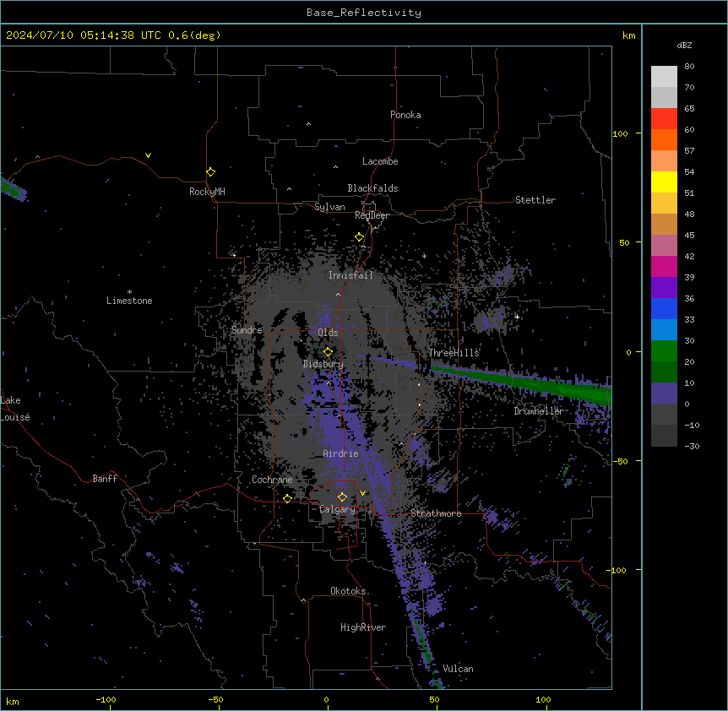Click the Red Deer city label
This screenshot has width=728, height=711.
point(372,215)
